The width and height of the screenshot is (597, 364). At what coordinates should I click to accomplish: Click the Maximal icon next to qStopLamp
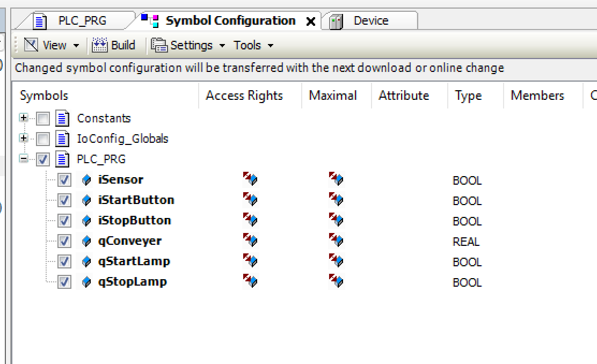(336, 282)
